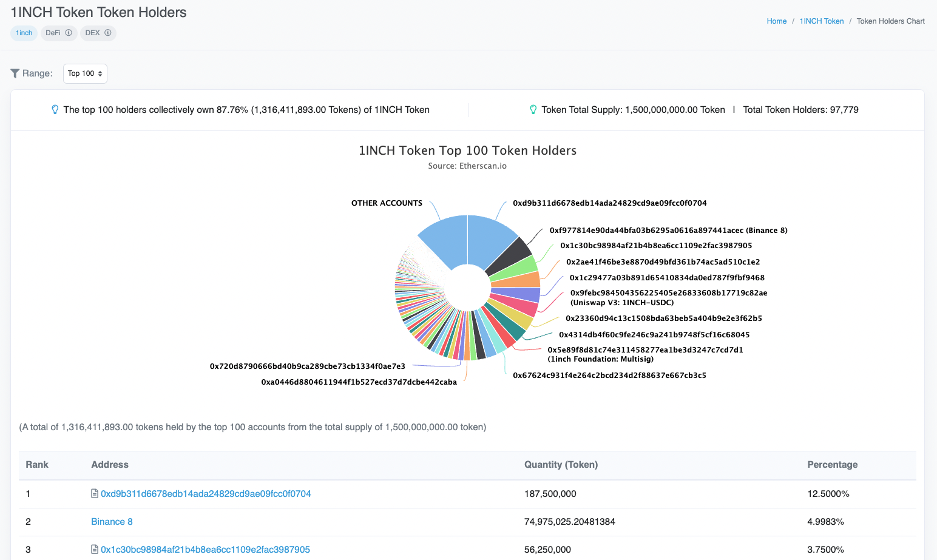
Task: Click the Source: Etherscan.io text under the chart title
Action: coord(467,165)
